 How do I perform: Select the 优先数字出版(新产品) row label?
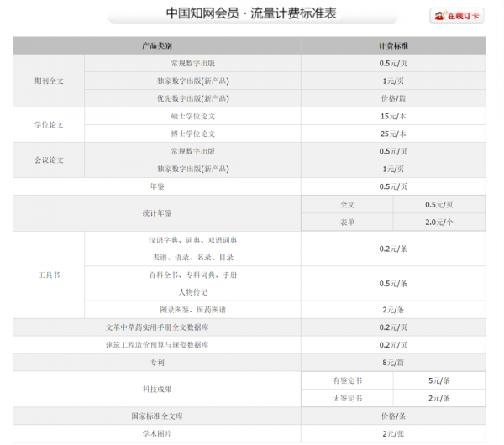point(193,98)
